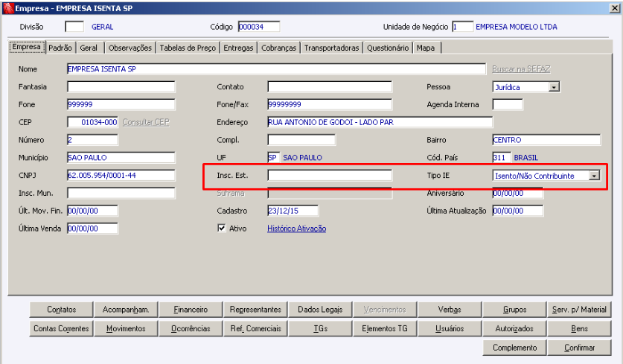Click the Agenda Interna field
Image resolution: width=623 pixels, height=364 pixels.
(508, 104)
